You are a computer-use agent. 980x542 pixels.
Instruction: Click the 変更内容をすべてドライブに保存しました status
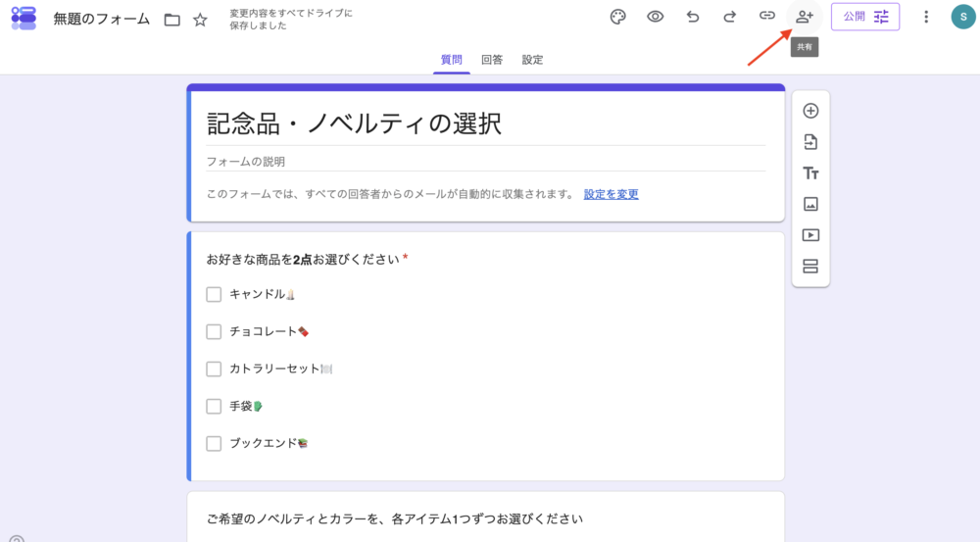click(291, 20)
